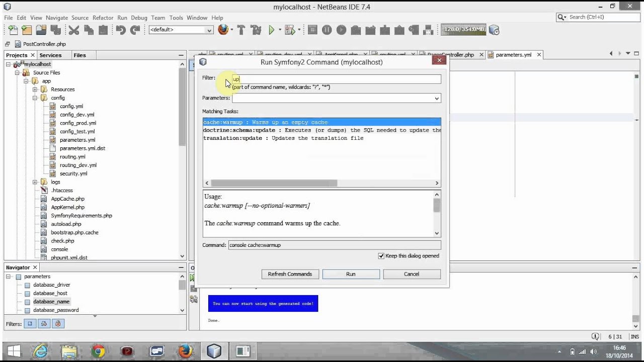
Task: Click the Filter text field in dialog
Action: [336, 79]
